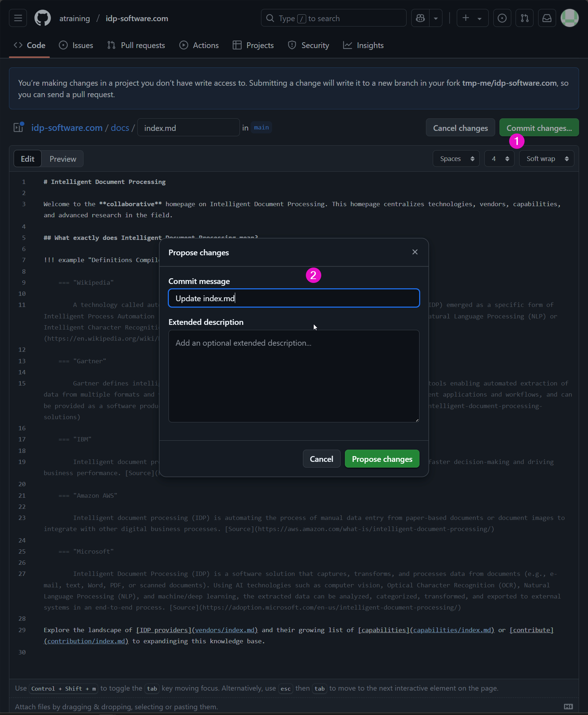Click the Extended description text area
This screenshot has width=588, height=715.
tap(294, 376)
